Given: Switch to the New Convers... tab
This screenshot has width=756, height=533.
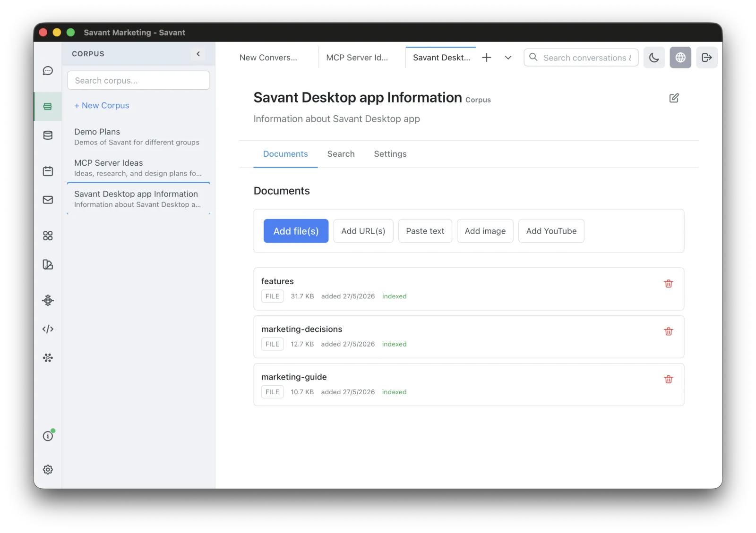Looking at the screenshot, I should click(268, 58).
